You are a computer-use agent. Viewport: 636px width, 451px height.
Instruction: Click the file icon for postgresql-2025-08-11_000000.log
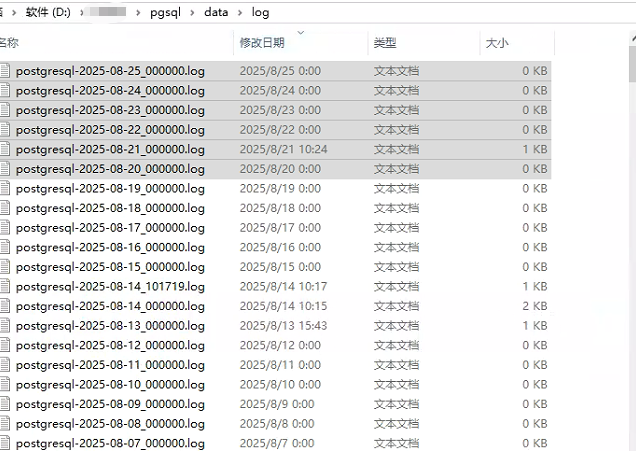(x=4, y=365)
